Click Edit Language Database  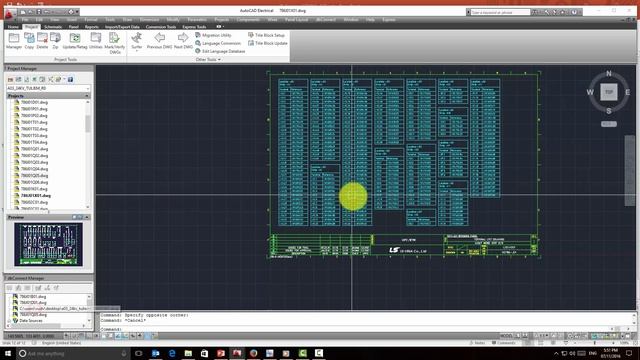tap(220, 51)
